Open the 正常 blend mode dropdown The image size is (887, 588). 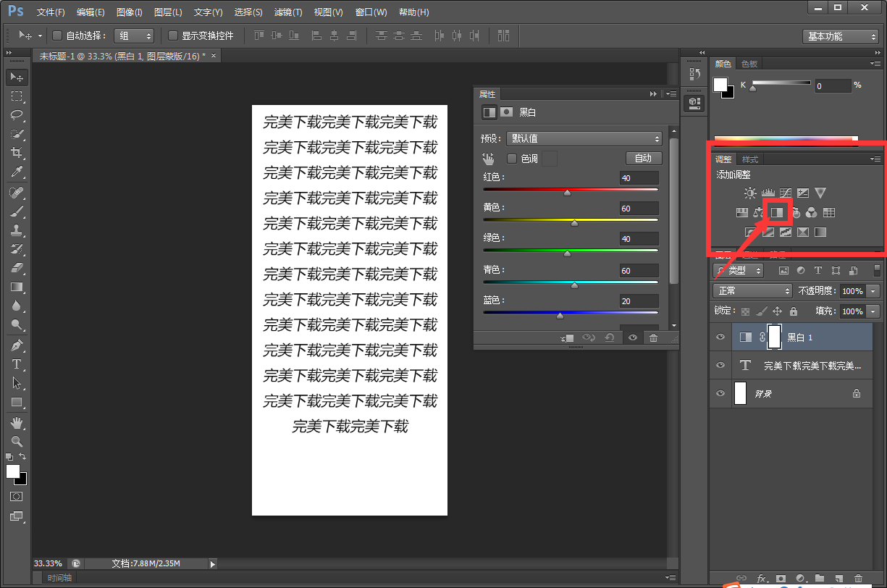pos(753,290)
